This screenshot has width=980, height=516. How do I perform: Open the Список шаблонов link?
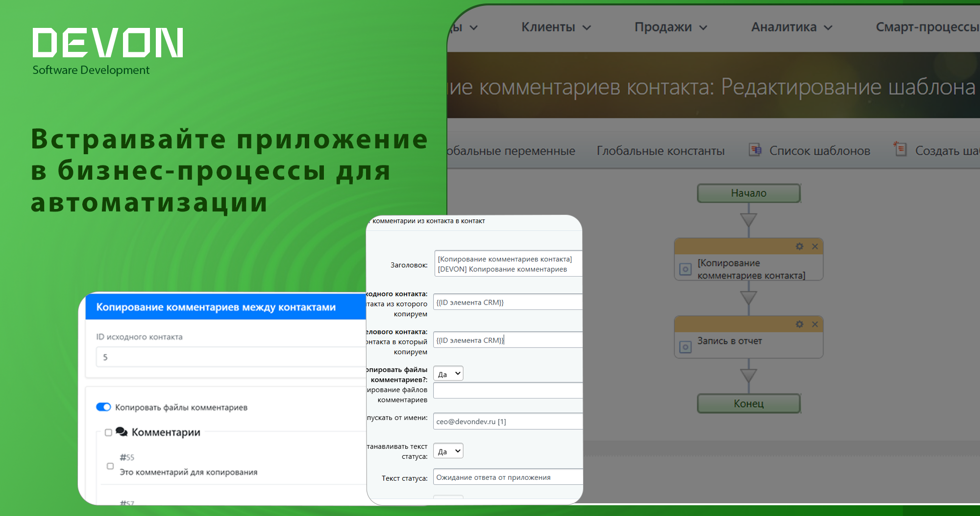[x=820, y=151]
